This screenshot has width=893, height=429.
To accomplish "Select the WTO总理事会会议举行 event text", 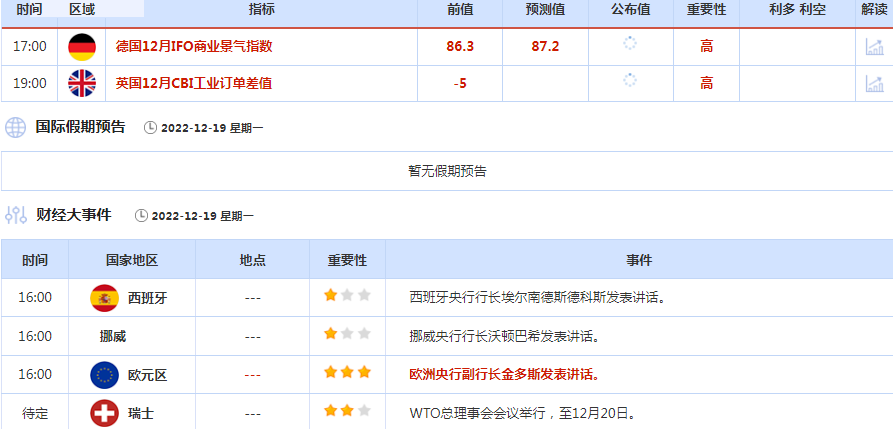I will pyautogui.click(x=523, y=412).
